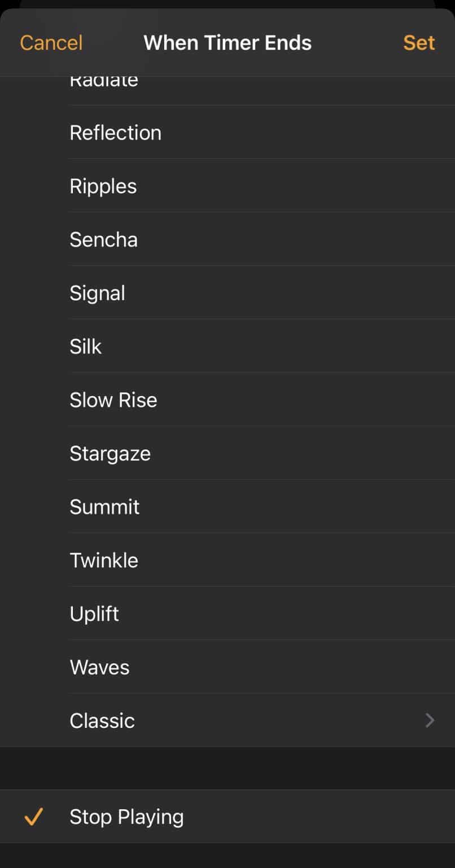
Task: Choose the Reflection timer sound
Action: click(x=116, y=133)
